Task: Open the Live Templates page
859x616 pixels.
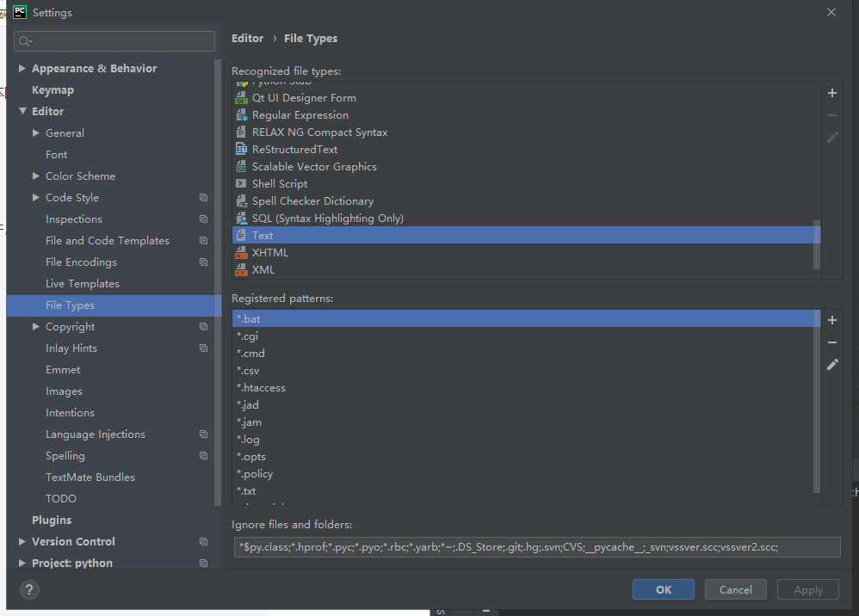Action: pos(82,284)
